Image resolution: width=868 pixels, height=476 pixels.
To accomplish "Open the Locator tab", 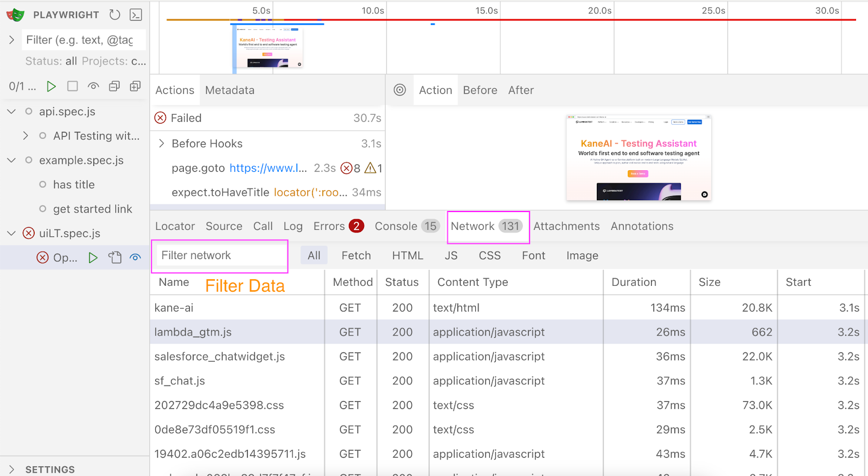I will click(x=175, y=226).
